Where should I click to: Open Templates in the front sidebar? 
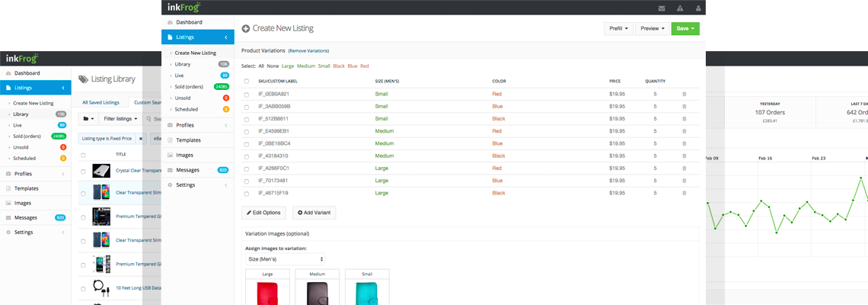coord(188,140)
